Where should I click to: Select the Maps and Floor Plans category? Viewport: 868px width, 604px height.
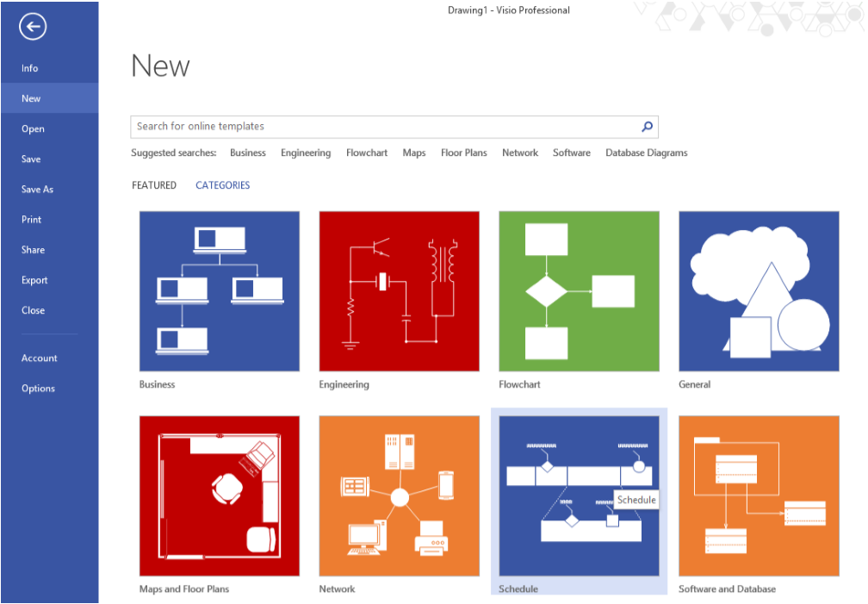coord(219,495)
